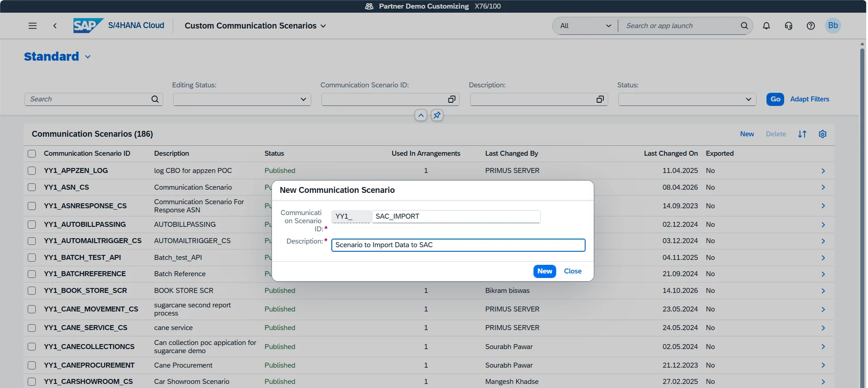Open details arrow for YY1_APPZEN_LOG row
Screen dimensions: 868x388
tap(823, 171)
